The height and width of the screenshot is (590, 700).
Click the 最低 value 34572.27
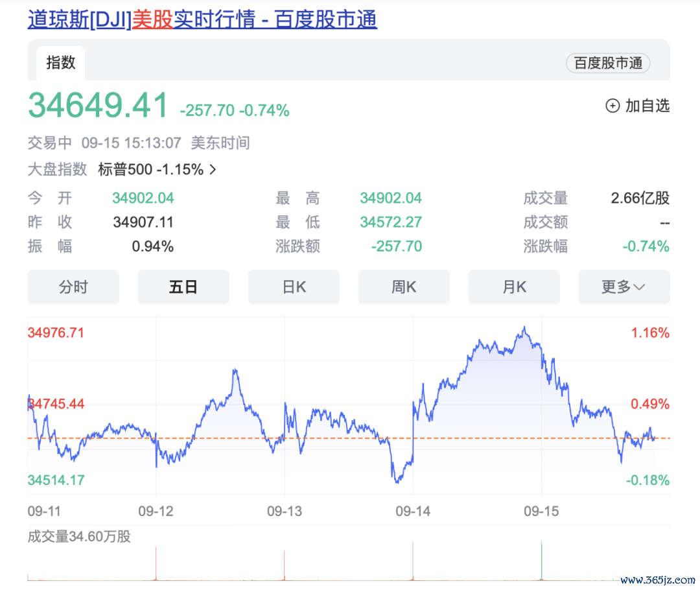[x=391, y=222]
